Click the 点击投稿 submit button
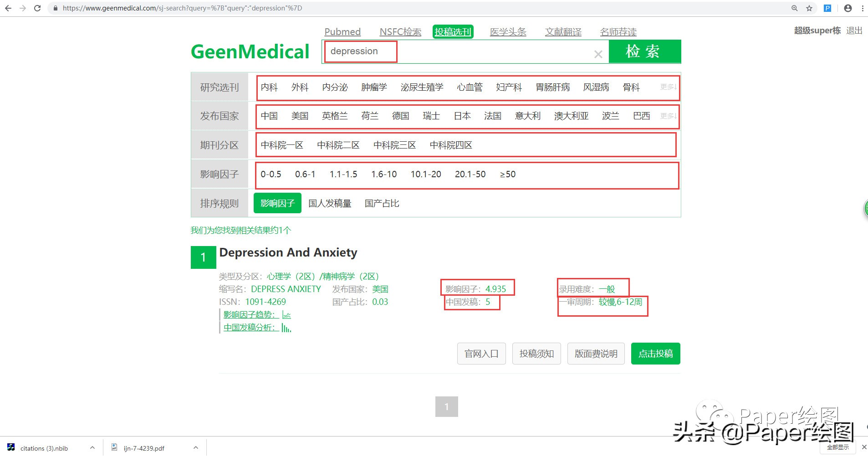 [655, 354]
